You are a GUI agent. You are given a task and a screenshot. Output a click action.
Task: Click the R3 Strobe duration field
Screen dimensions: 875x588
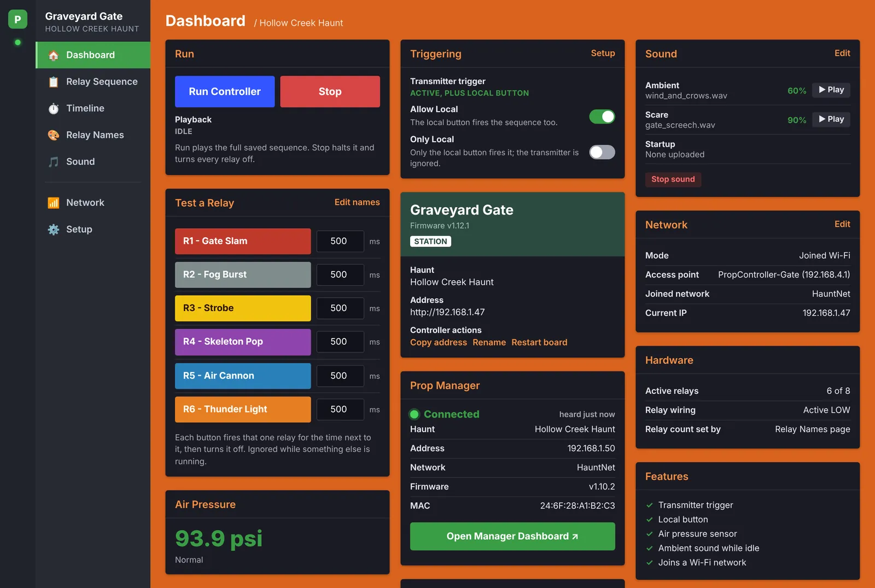coord(340,308)
